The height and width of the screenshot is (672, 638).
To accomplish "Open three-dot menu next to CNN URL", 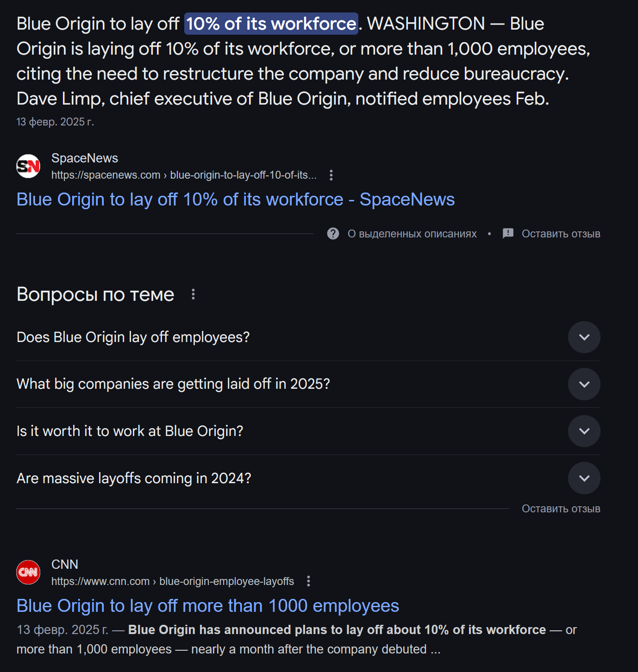I will click(308, 581).
